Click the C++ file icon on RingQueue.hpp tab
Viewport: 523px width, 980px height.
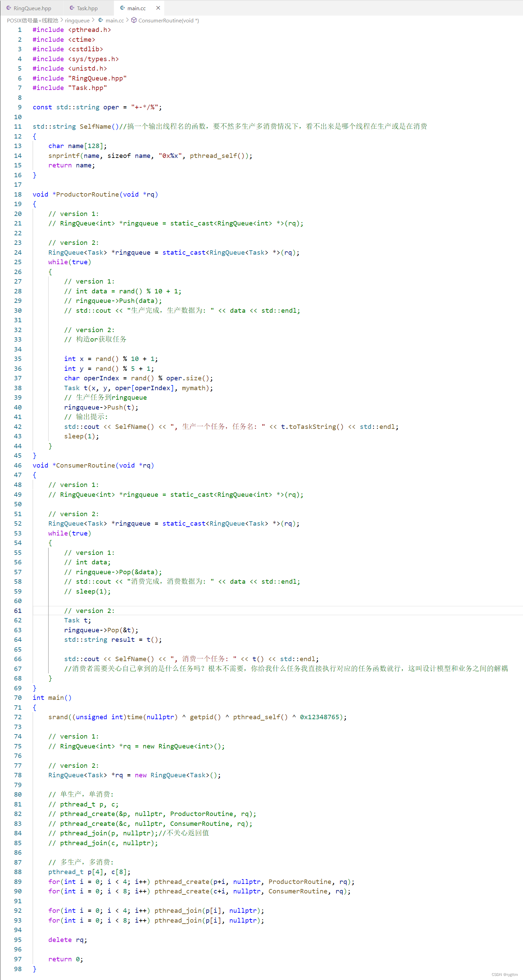point(8,8)
